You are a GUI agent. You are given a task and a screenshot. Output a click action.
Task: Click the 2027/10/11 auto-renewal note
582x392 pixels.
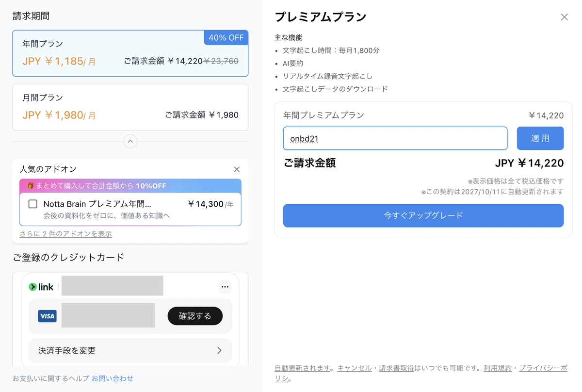492,192
